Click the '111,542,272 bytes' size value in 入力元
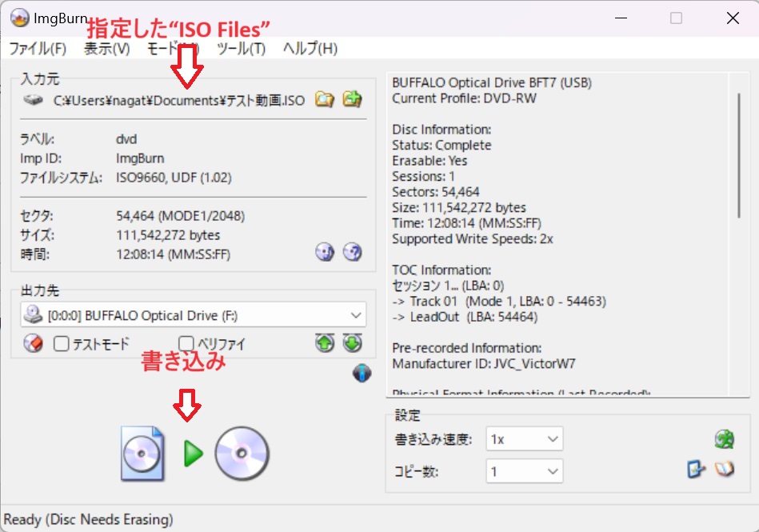This screenshot has height=532, width=759. click(x=168, y=235)
